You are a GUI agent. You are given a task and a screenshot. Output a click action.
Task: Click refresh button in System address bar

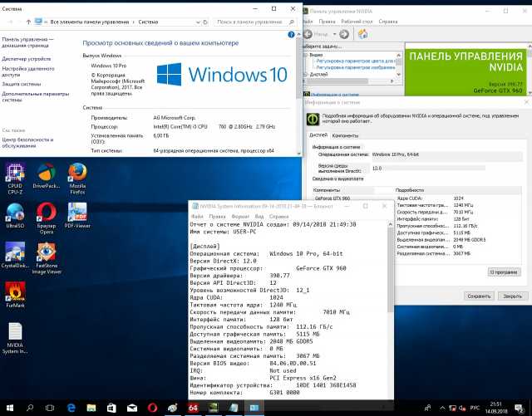[205, 22]
